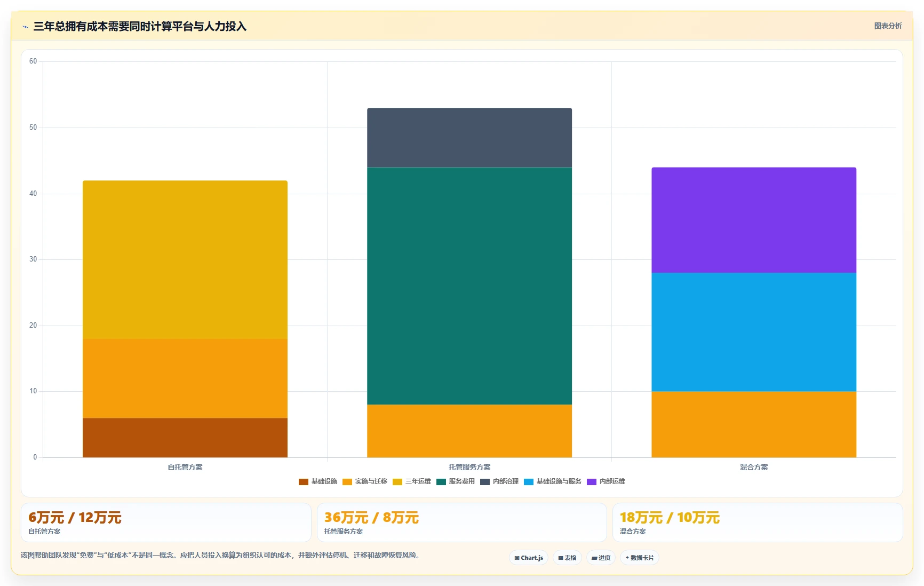Click the 混合方案 x-axis label
The height and width of the screenshot is (586, 924).
pos(754,467)
